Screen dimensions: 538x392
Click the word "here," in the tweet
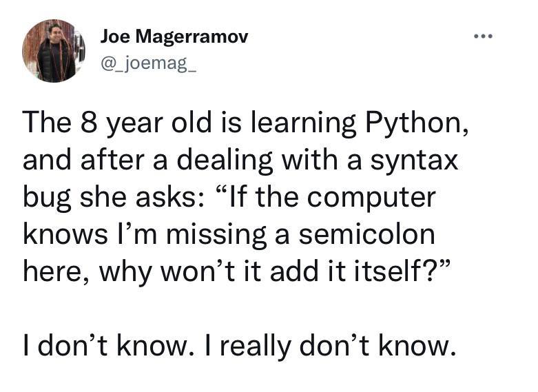click(59, 272)
